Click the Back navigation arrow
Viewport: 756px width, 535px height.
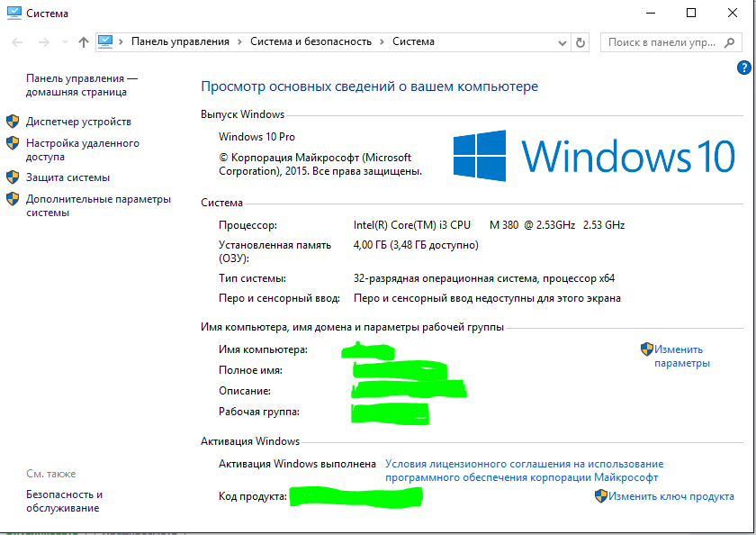click(x=17, y=42)
